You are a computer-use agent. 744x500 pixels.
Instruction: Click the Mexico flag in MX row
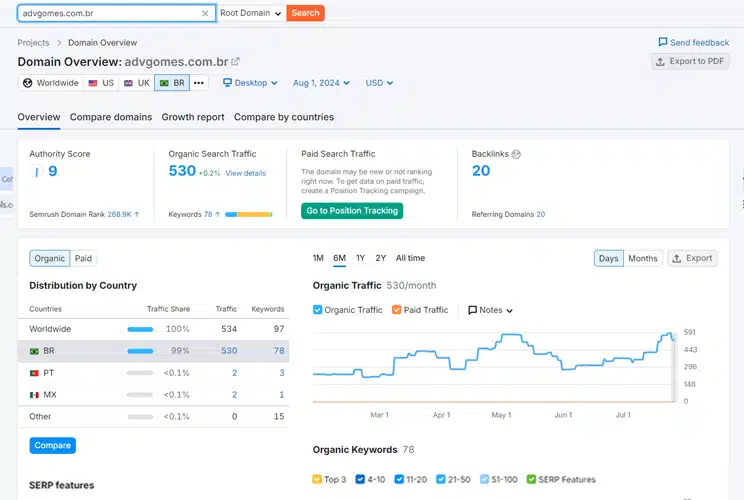(34, 395)
